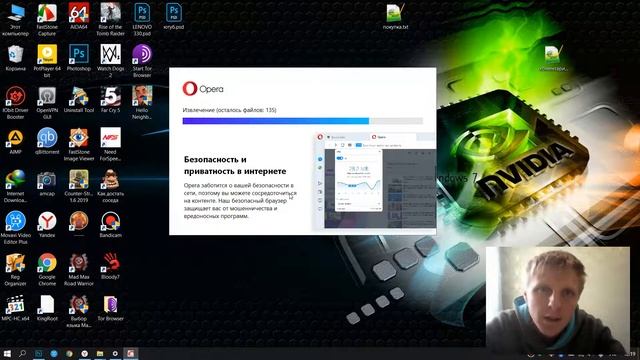Switch to Yandex browser on the taskbar
This screenshot has width=640, height=360.
pos(84,353)
